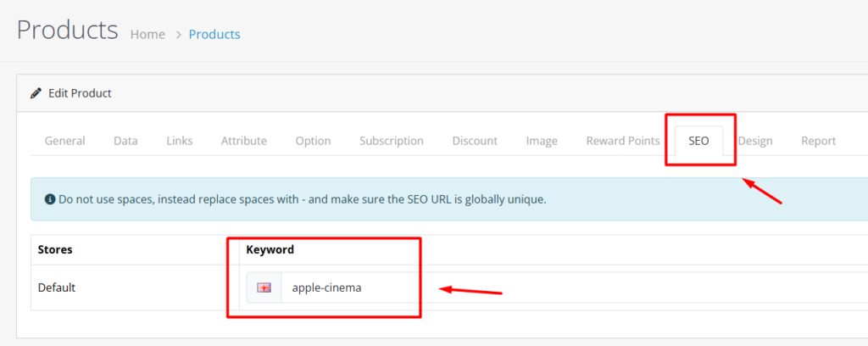Open the Design tab
The height and width of the screenshot is (346, 868).
(x=755, y=141)
